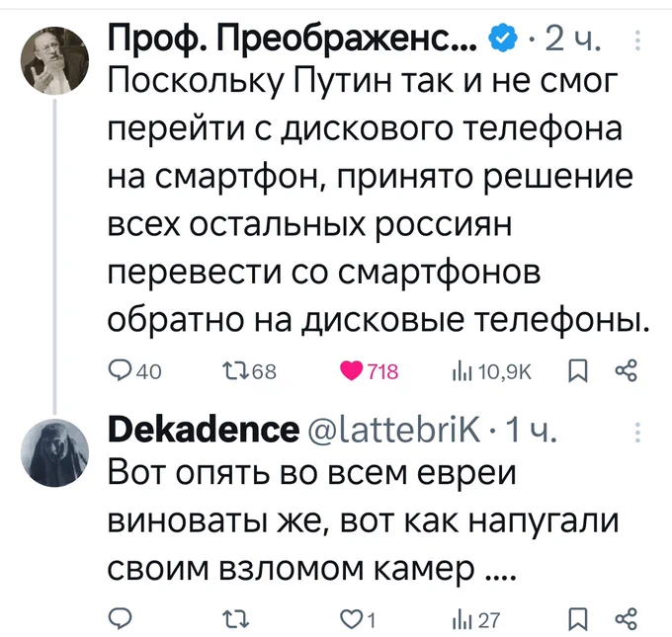Reply to the Проф. Преображенский post
This screenshot has height=637, width=672.
click(119, 371)
